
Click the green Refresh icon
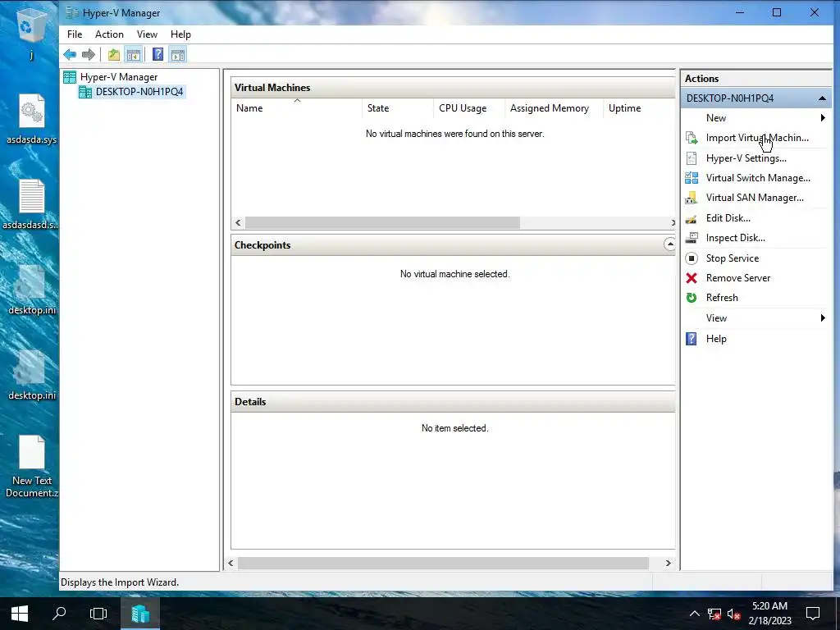pos(692,298)
